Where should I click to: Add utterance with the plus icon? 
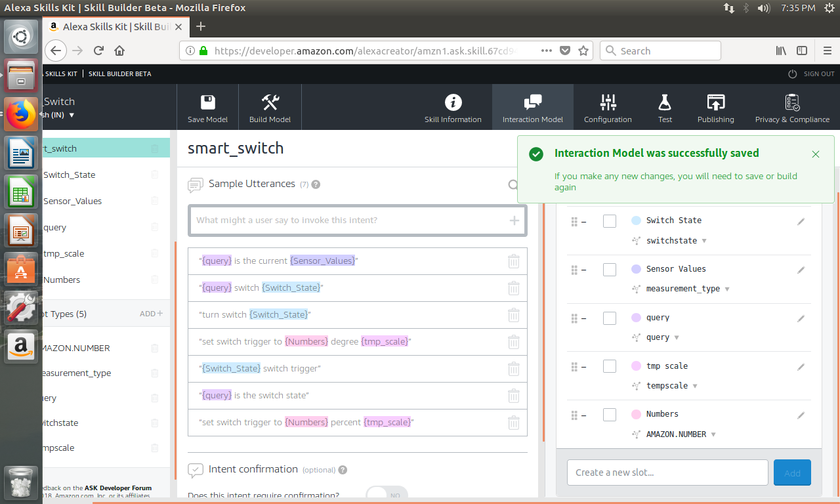[514, 220]
